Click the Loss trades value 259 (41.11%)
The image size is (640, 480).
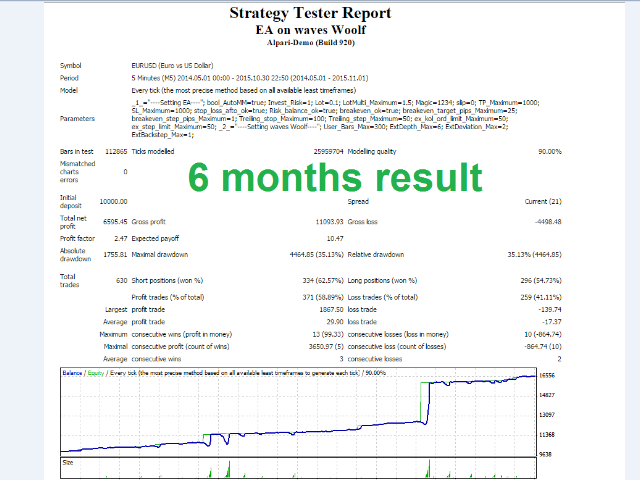tap(541, 298)
